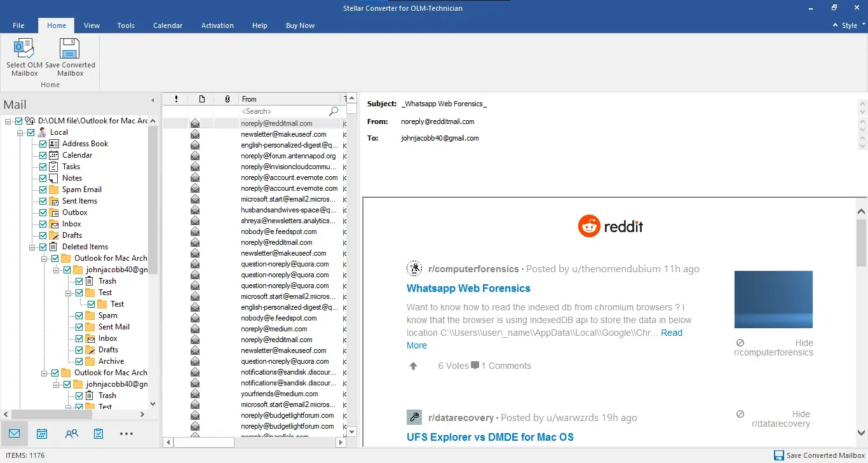The image size is (868, 463).
Task: Click the Address Book folder icon
Action: (54, 144)
